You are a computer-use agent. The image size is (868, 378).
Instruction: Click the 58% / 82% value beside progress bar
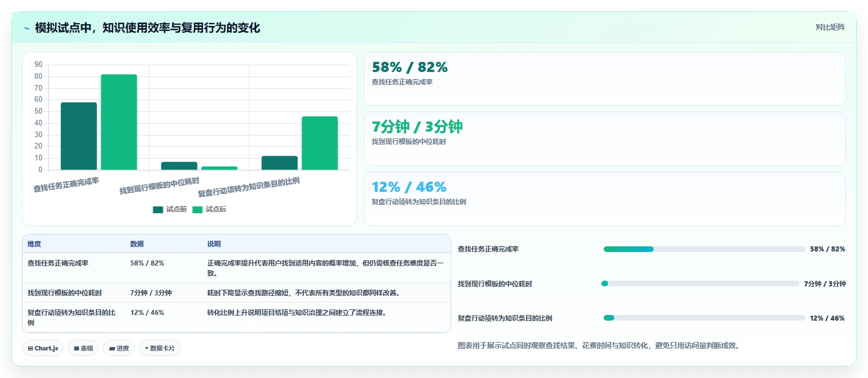point(827,249)
